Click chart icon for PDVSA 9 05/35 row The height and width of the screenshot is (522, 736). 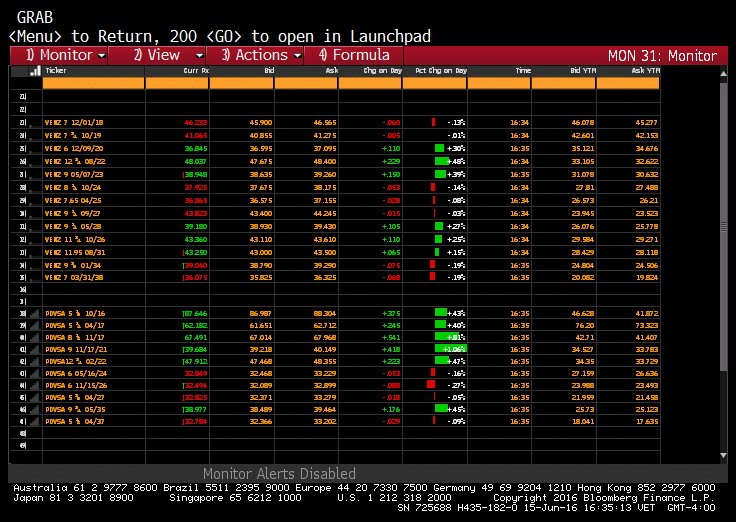35,410
